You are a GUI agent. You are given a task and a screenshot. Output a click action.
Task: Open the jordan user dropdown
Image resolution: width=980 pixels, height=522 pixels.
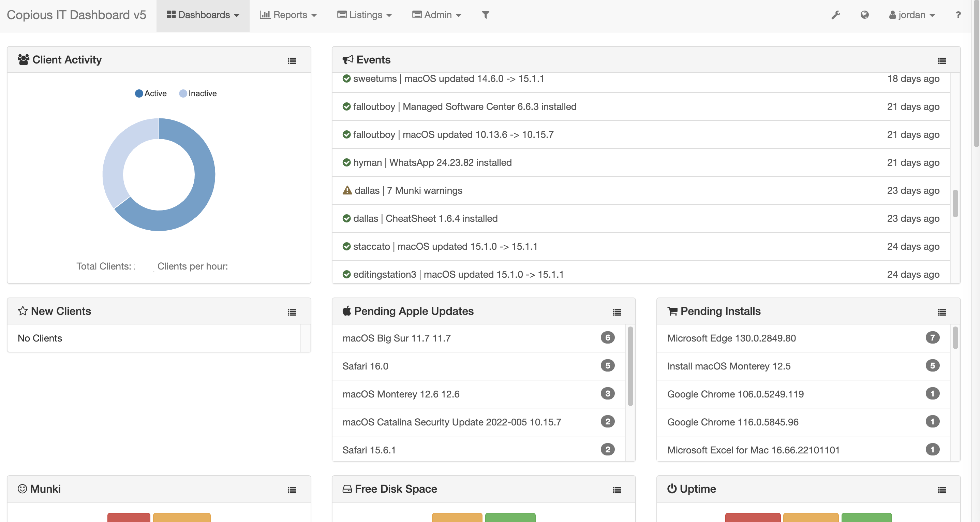tap(911, 15)
